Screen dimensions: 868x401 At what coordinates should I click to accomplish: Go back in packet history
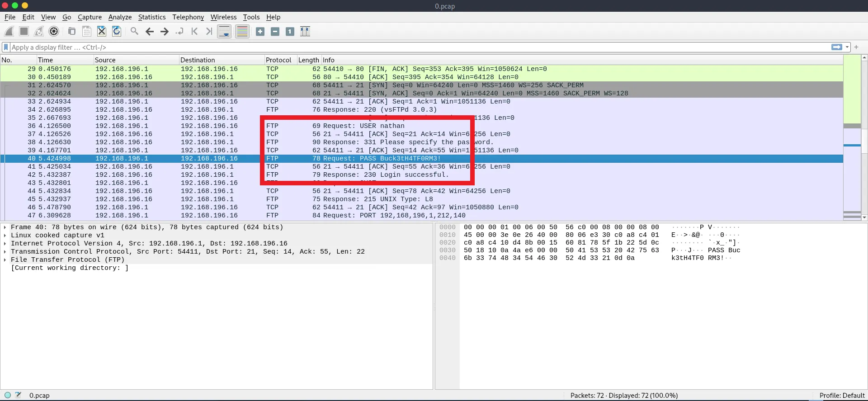[150, 32]
